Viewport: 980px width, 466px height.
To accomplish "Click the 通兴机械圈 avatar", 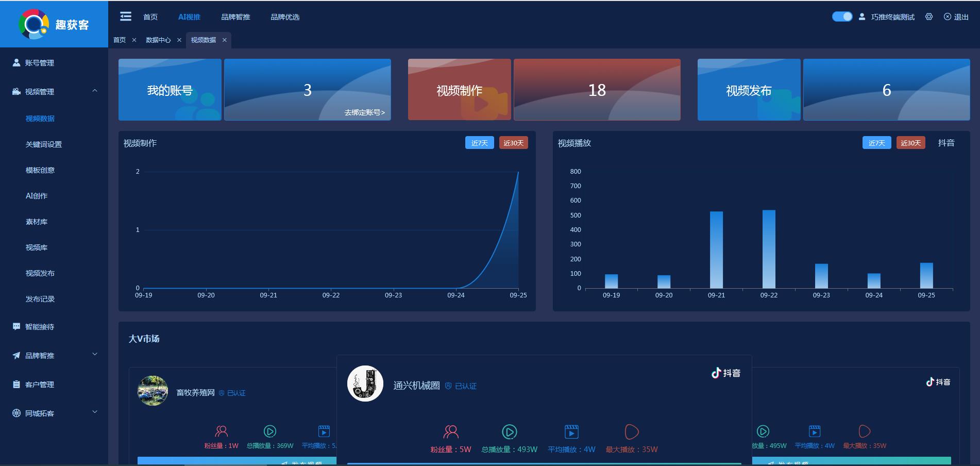I will 365,384.
